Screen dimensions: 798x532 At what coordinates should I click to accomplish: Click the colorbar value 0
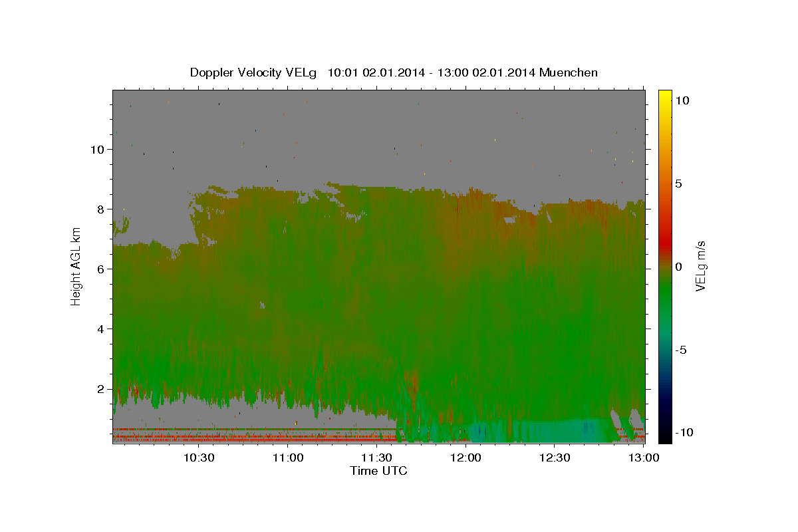tap(678, 267)
